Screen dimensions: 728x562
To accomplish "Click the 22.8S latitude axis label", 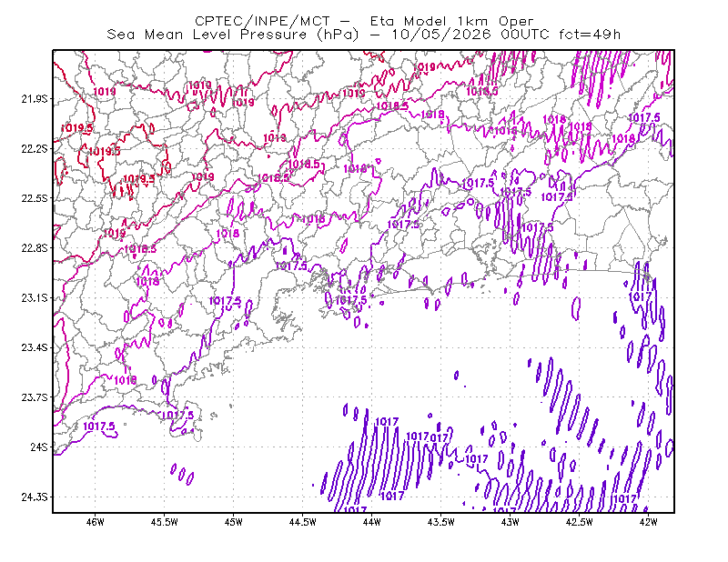I will coord(35,248).
